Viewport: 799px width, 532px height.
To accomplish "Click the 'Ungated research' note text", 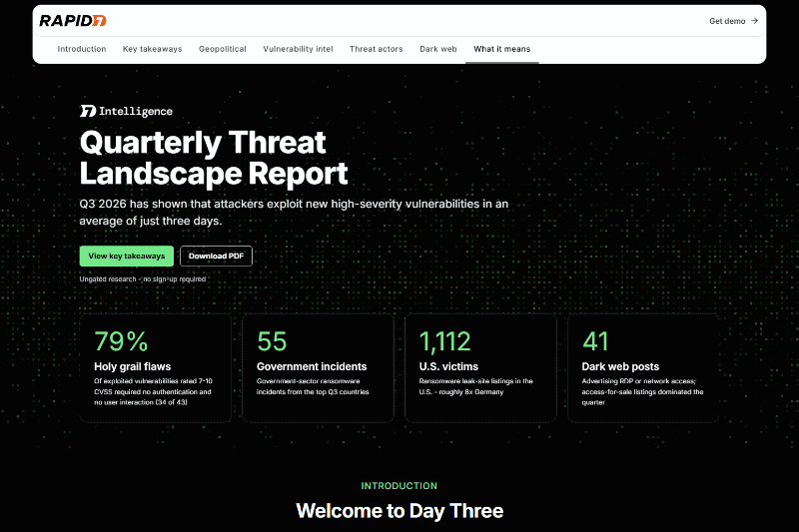I will click(x=143, y=279).
